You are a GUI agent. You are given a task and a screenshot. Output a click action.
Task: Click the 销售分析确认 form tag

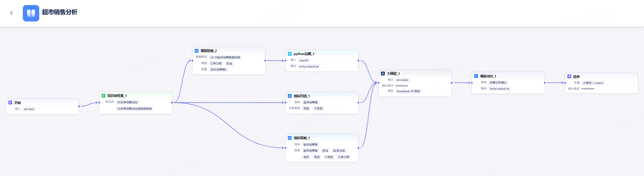tap(498, 82)
